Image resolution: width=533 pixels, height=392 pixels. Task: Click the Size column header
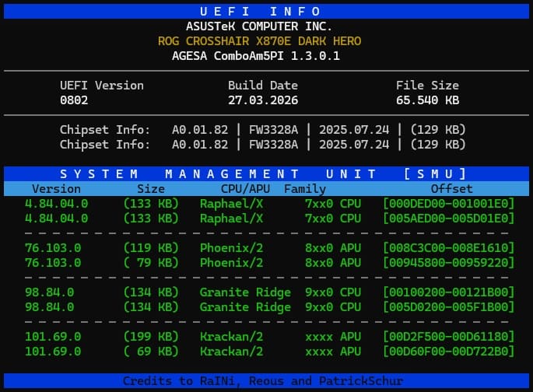tap(151, 188)
